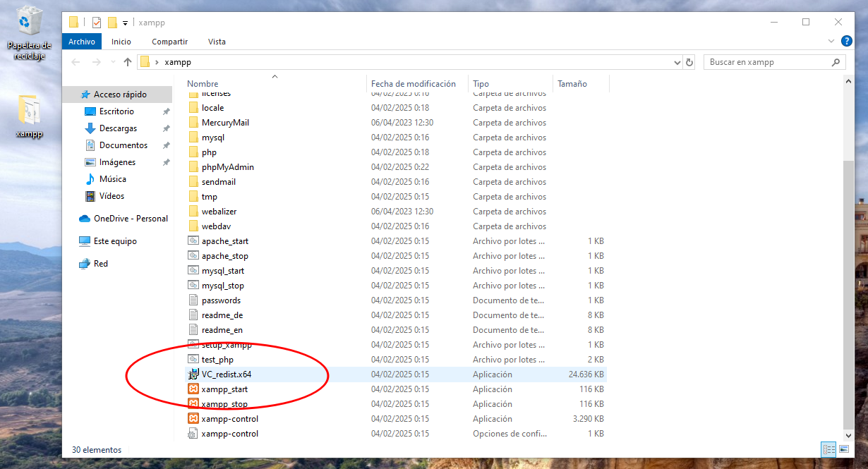Select the xampp_stop application icon
The image size is (868, 469).
193,404
